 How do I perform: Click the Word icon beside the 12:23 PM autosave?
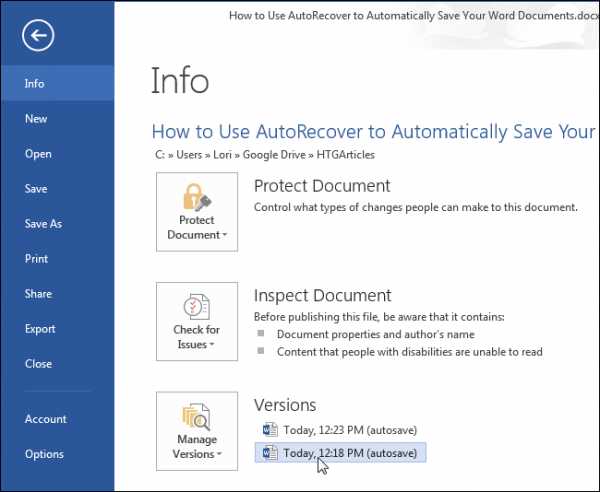(x=270, y=430)
